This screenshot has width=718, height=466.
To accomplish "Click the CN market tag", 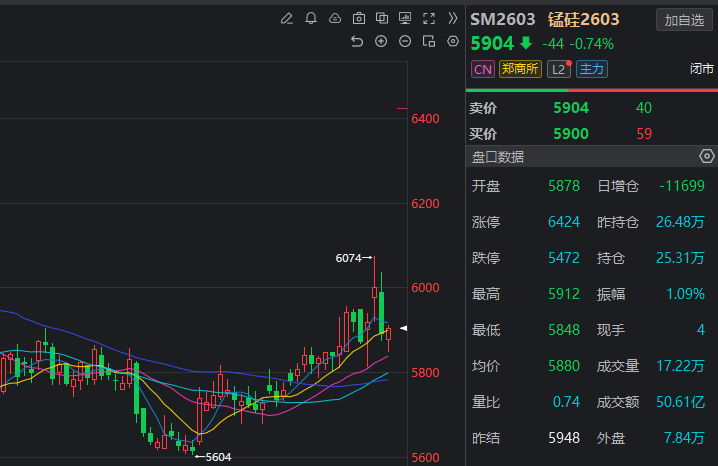I will click(482, 69).
